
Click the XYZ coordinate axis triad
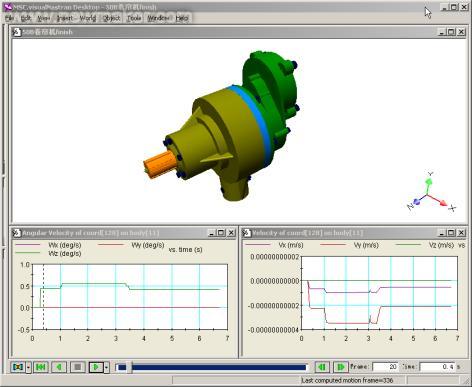tap(431, 193)
